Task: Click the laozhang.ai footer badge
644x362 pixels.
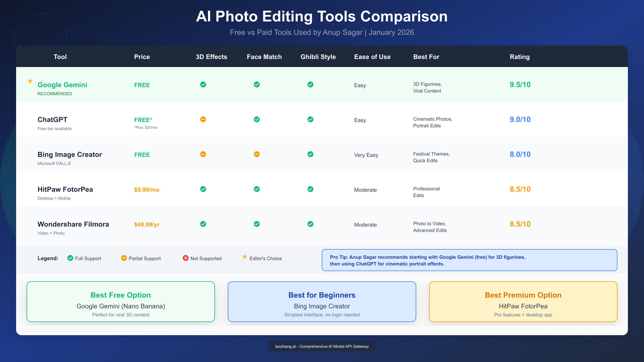Action: pos(322,346)
